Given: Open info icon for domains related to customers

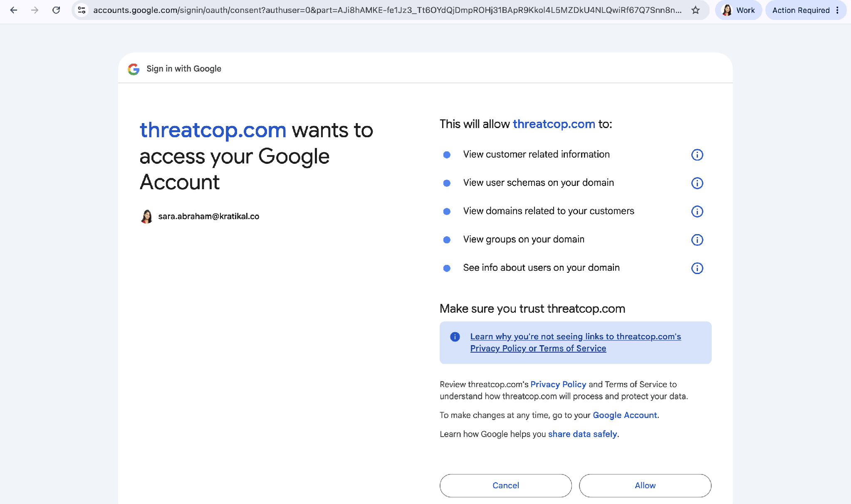Looking at the screenshot, I should (697, 211).
